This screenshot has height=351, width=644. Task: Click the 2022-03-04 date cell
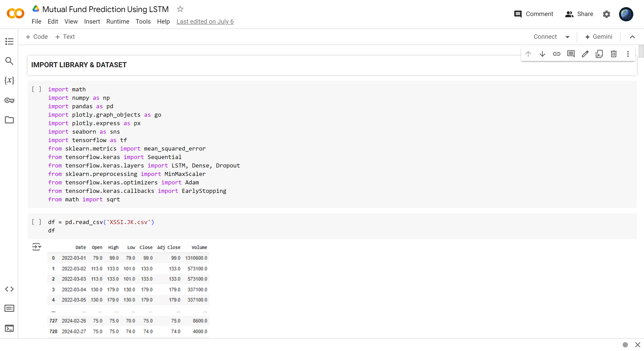(74, 290)
